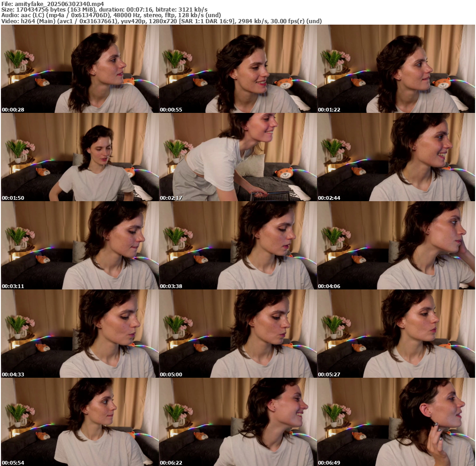Viewport: 476px width, 466px height.
Task: Select the thumbnail frame at 00:03:11
Action: 80,245
